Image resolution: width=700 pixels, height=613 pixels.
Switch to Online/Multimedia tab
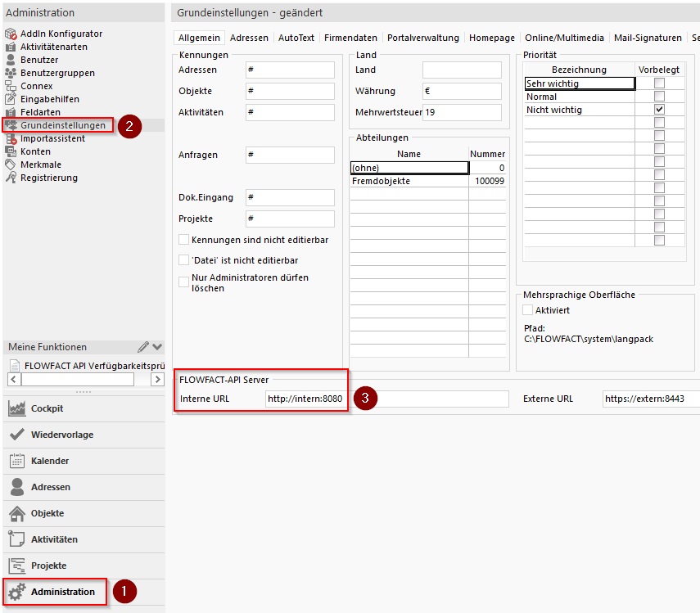click(564, 38)
